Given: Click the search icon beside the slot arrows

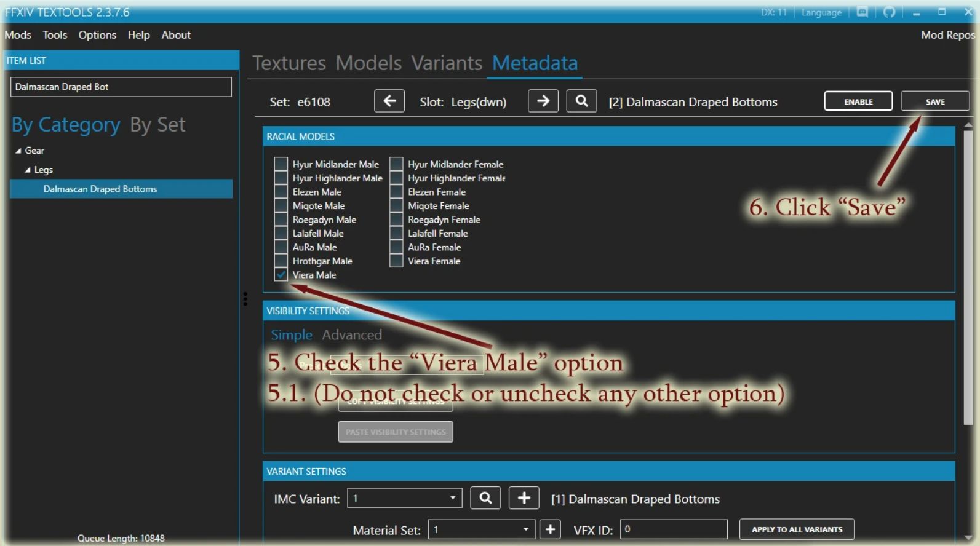Looking at the screenshot, I should 581,101.
